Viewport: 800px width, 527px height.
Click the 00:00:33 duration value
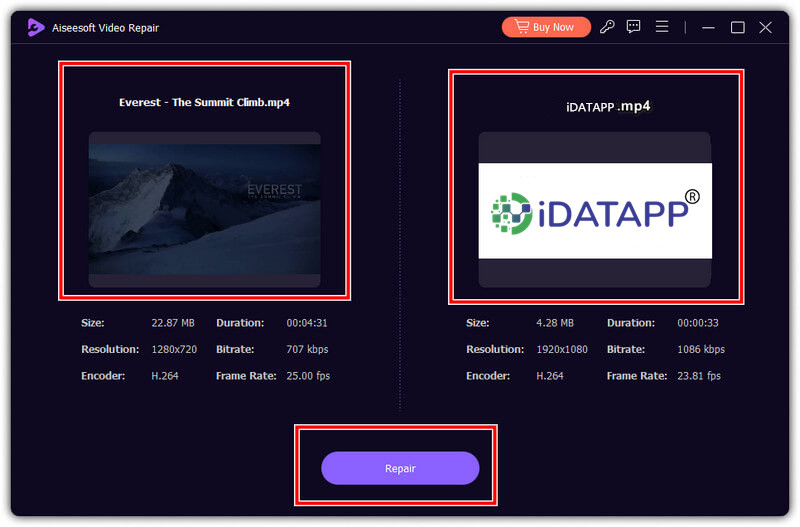(697, 323)
